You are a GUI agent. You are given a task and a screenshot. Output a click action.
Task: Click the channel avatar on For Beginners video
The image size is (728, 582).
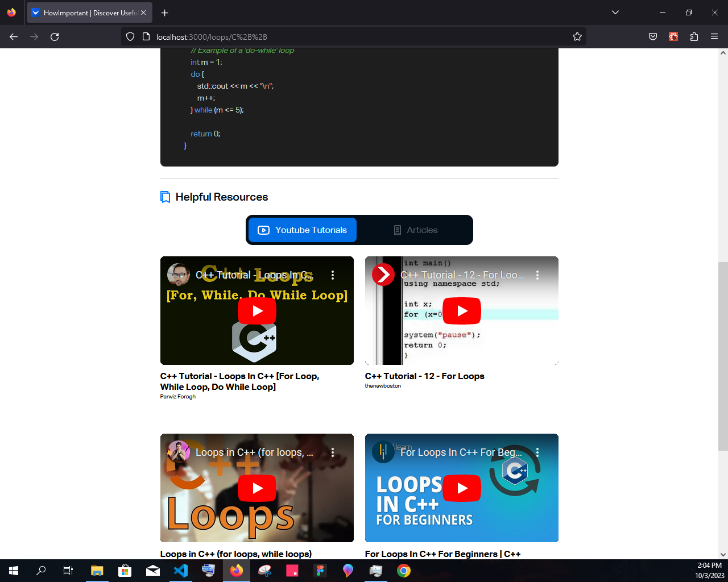pos(383,452)
